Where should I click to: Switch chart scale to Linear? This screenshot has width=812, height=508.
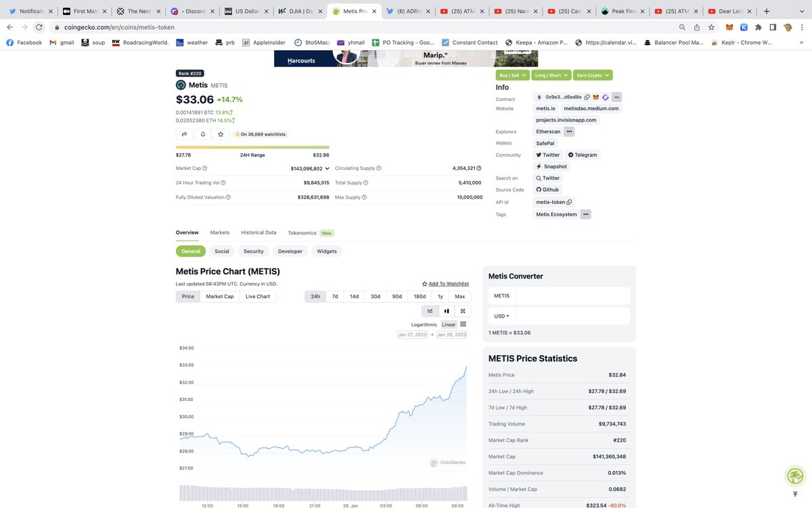449,324
